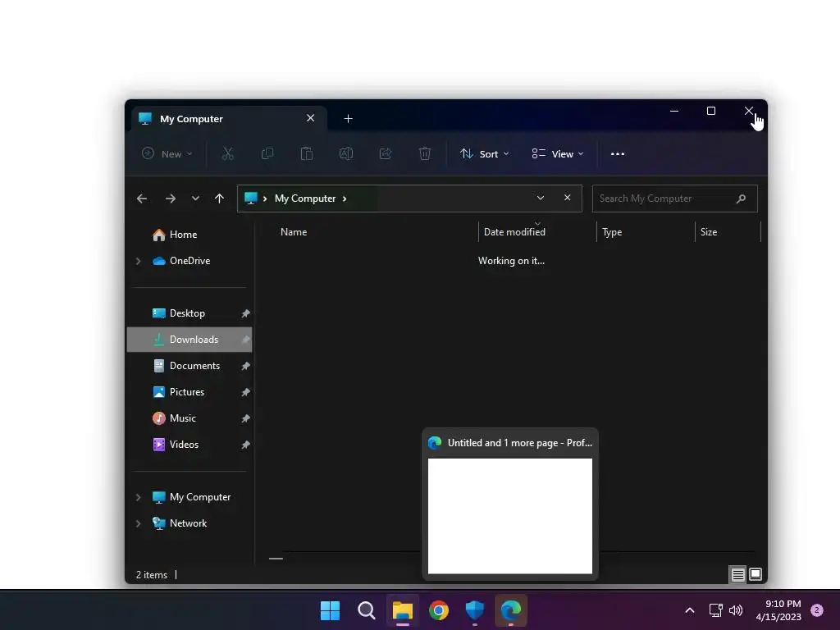
Task: Open the View dropdown menu
Action: point(558,153)
